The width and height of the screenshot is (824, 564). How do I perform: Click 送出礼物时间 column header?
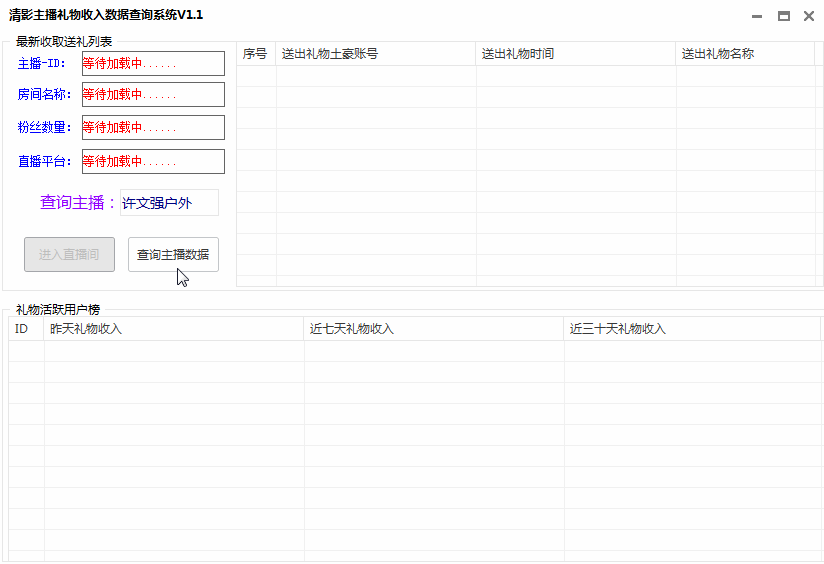tap(575, 54)
